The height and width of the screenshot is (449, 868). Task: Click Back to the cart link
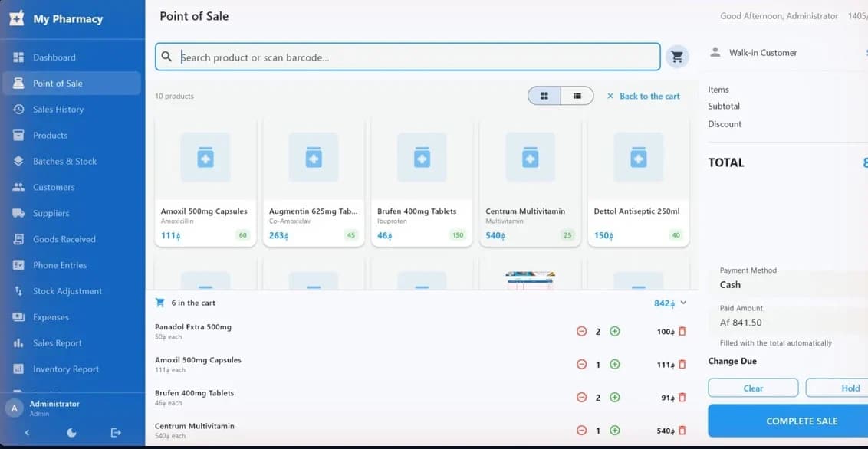pyautogui.click(x=643, y=97)
